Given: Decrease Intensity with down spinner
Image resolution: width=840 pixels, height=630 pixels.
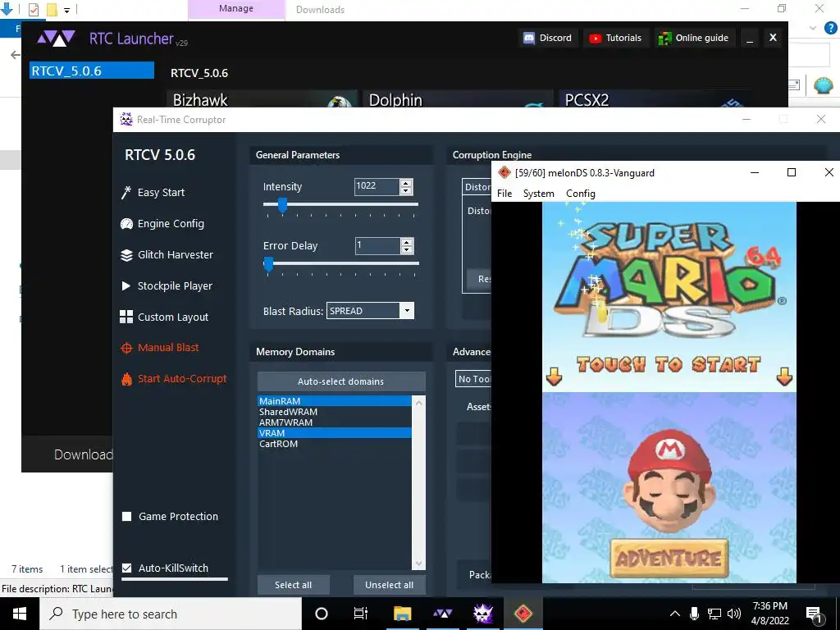Looking at the screenshot, I should 406,190.
